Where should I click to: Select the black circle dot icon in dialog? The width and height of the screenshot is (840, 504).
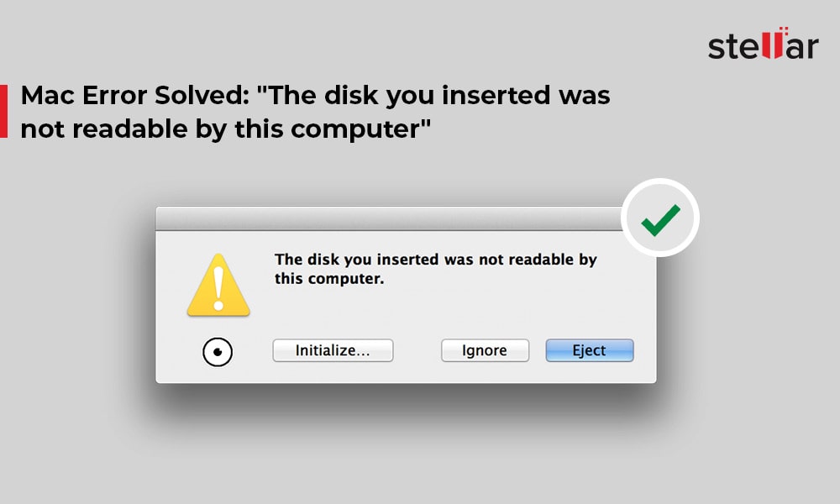pyautogui.click(x=218, y=352)
